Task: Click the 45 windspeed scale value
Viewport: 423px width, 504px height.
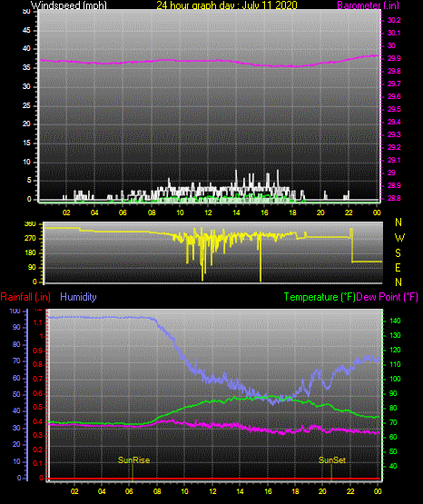Action: point(26,30)
